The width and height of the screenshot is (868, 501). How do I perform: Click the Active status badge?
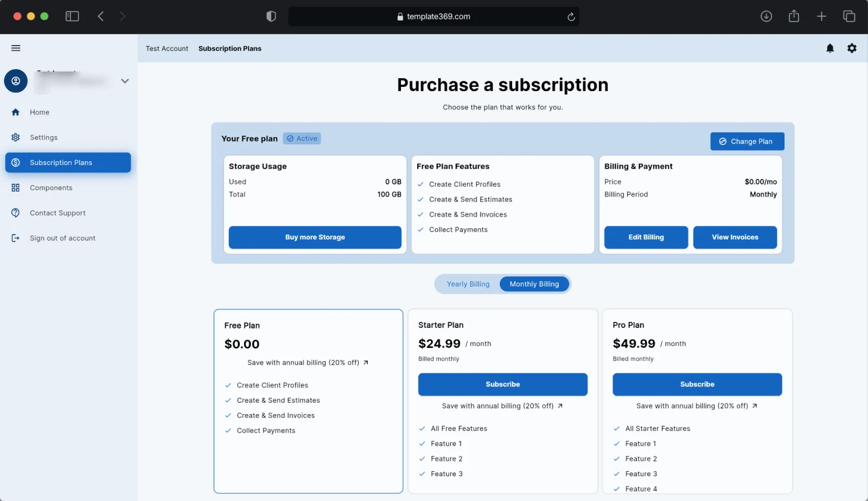[302, 138]
